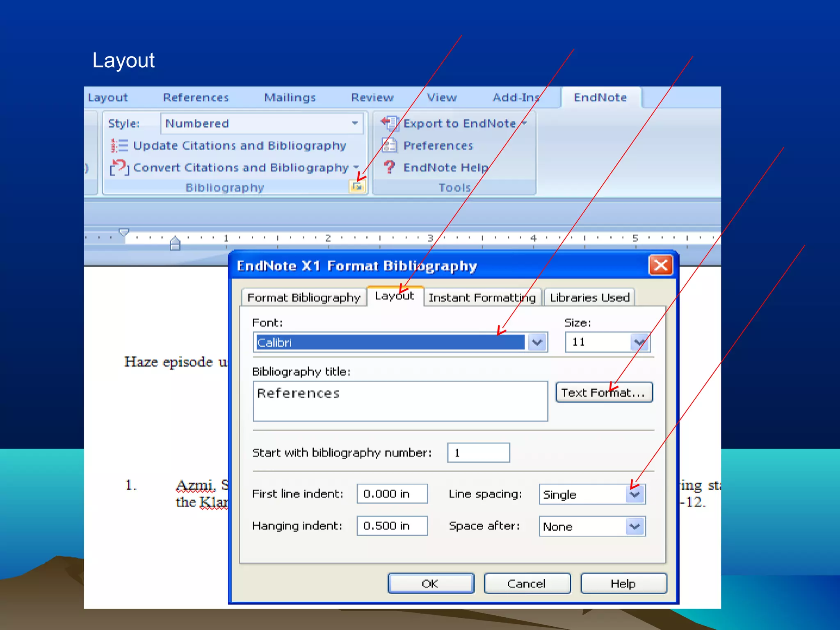Screen dimensions: 840x630
Task: Expand the Line spacing dropdown
Action: (x=635, y=494)
